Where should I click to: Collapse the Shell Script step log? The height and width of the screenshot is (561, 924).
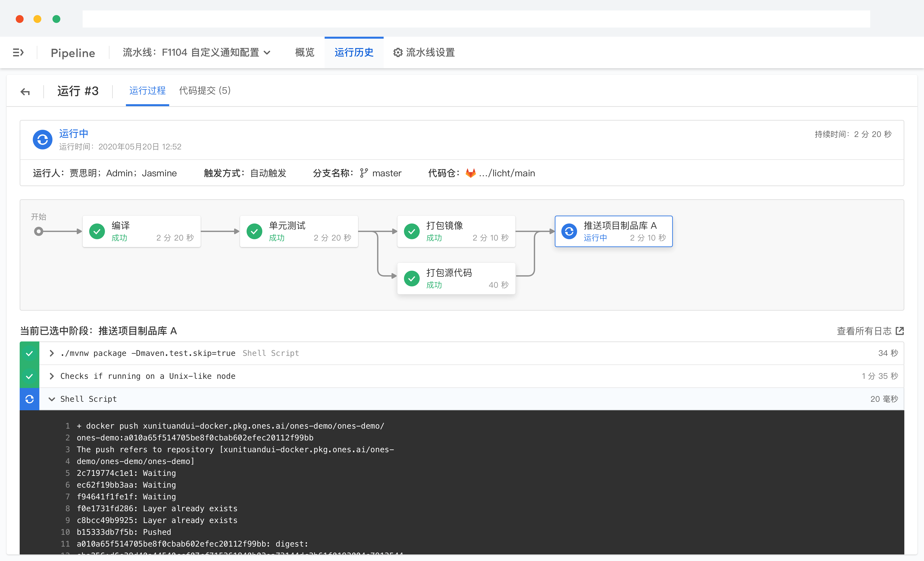[52, 399]
